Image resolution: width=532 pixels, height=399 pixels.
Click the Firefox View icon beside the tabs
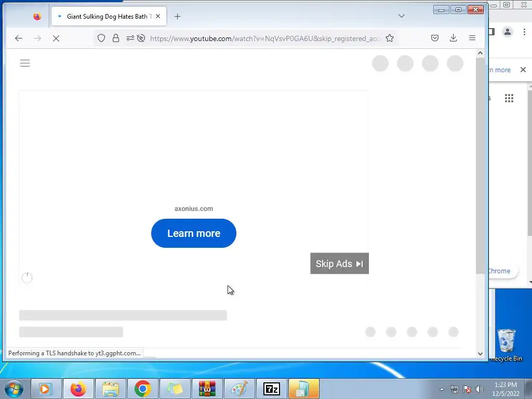click(37, 16)
